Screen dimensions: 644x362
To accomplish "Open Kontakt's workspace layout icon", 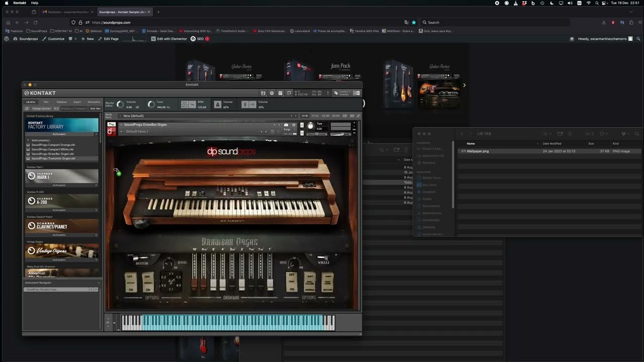I will tap(280, 93).
